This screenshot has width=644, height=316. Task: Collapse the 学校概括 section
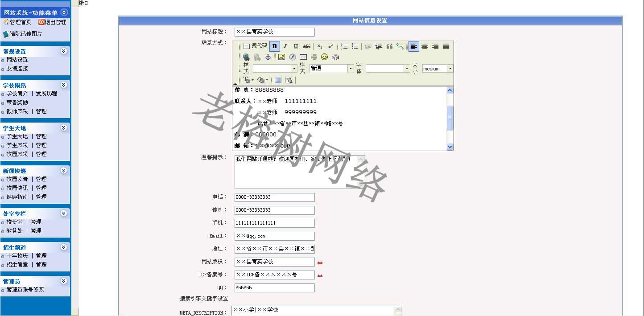click(64, 85)
